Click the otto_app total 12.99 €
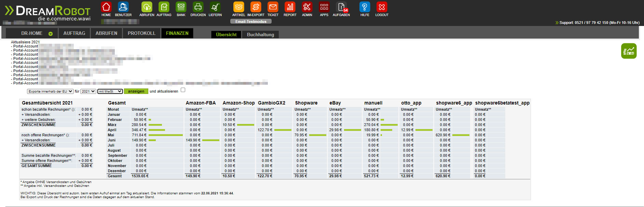644x207 pixels. pyautogui.click(x=407, y=176)
